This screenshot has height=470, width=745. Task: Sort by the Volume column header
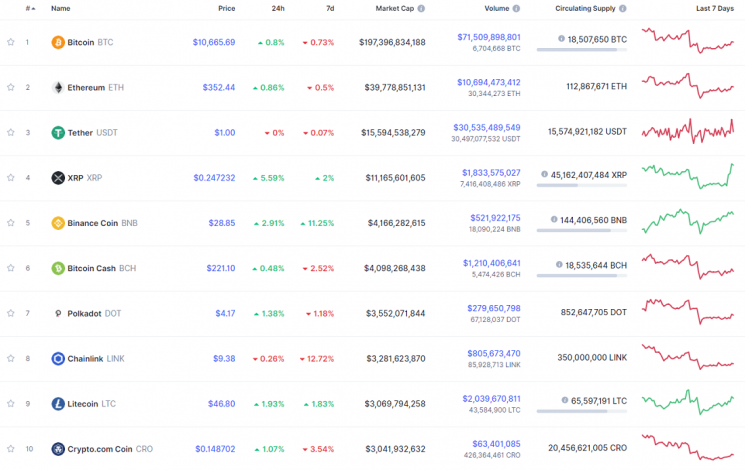coord(497,9)
